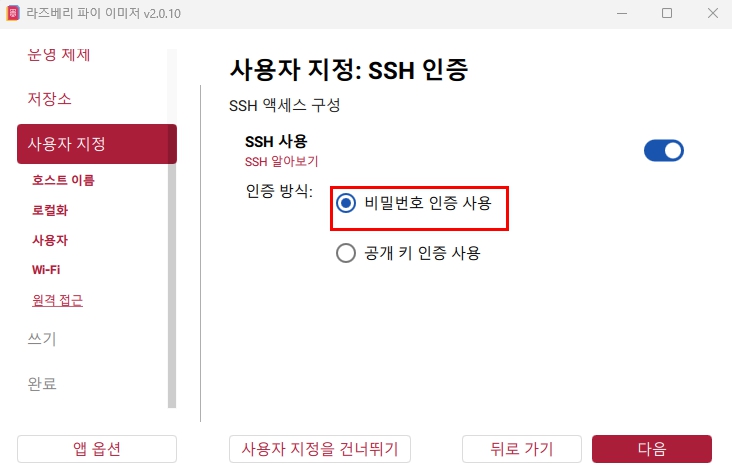This screenshot has width=732, height=475.
Task: Select the 사용자 지정 sidebar section
Action: [x=97, y=144]
